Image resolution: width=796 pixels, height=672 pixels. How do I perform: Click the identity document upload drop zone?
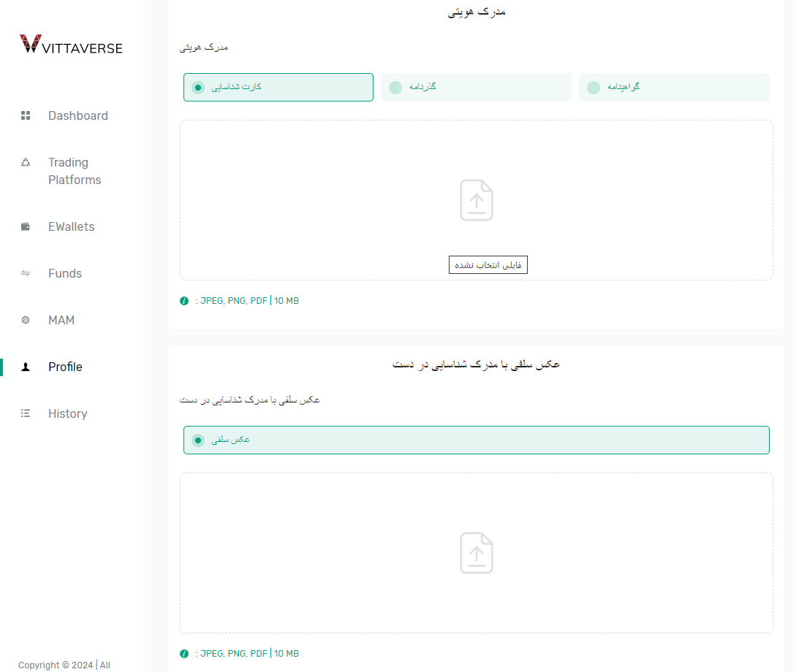pos(476,200)
